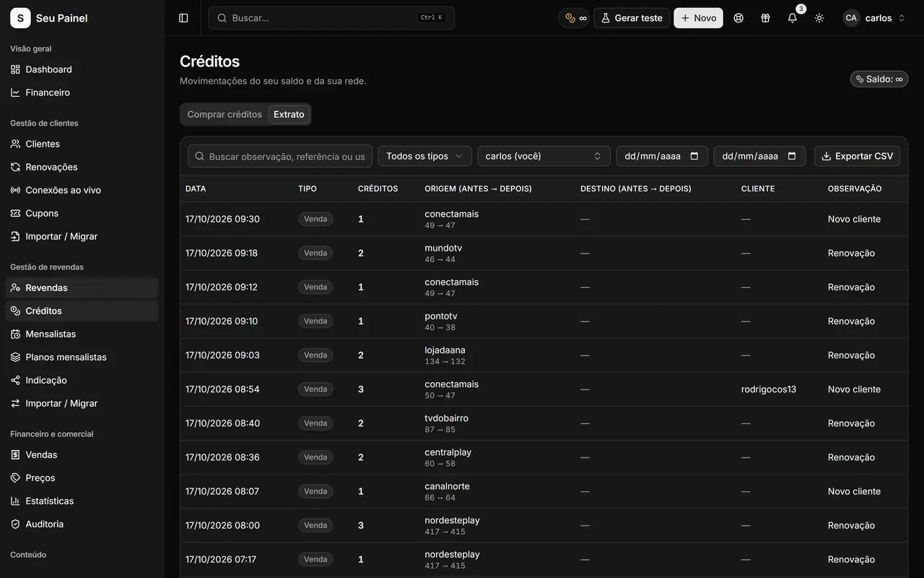Open calendar picker of first date field

pos(694,156)
